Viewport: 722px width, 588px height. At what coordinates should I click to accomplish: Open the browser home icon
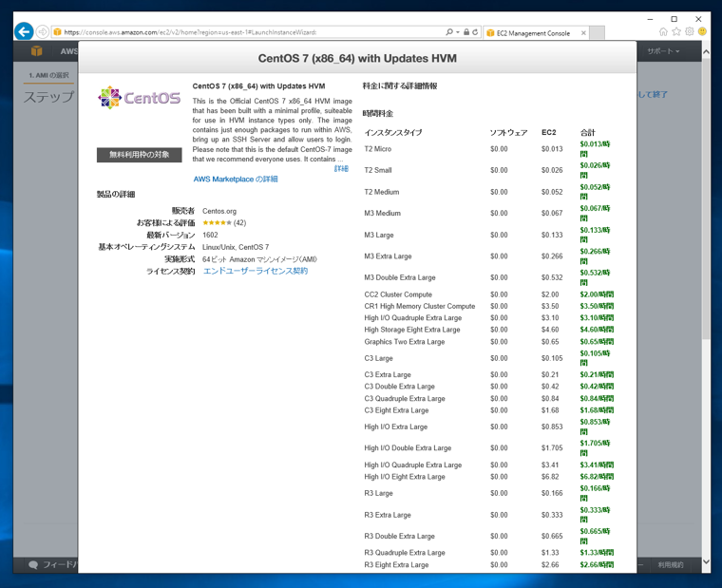(x=663, y=31)
